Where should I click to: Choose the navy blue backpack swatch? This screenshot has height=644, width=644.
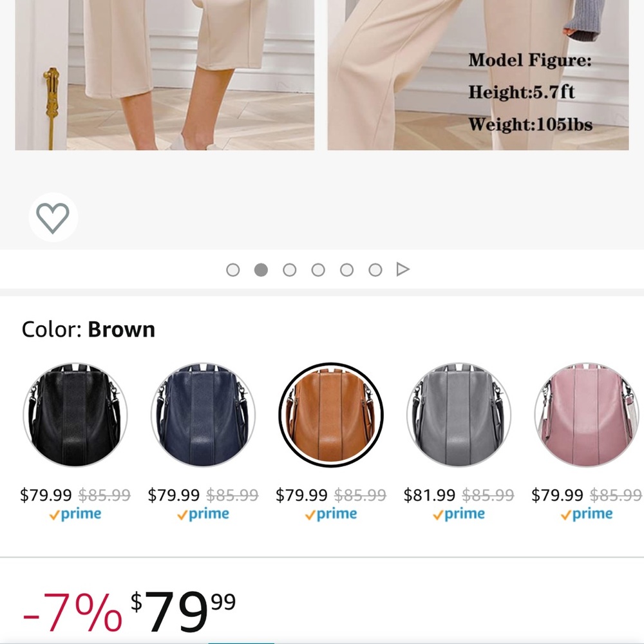pos(203,415)
